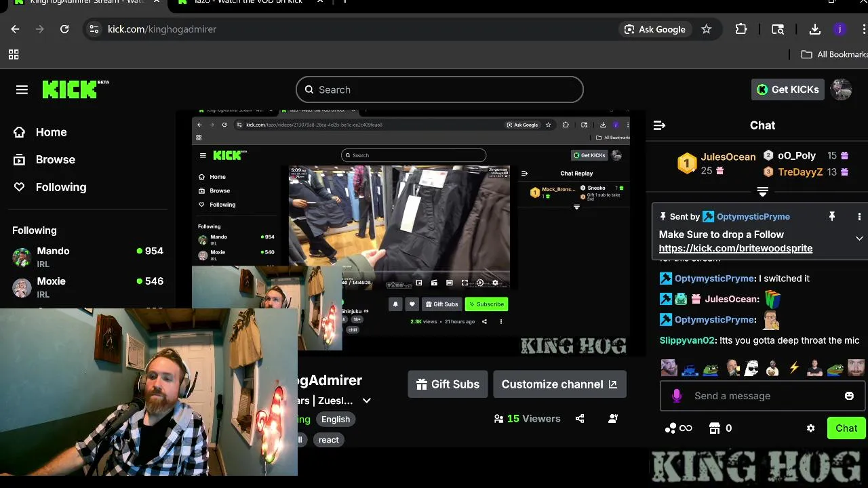Go back to the previous page
The image size is (868, 488).
coord(15,29)
